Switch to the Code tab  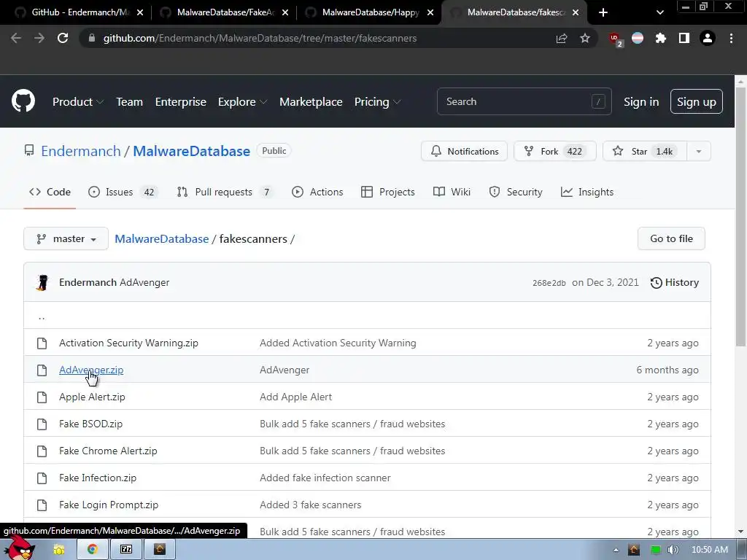[50, 192]
